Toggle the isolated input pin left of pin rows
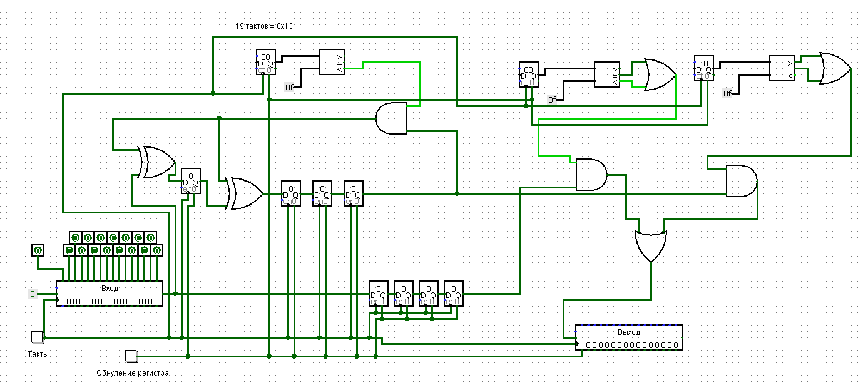Screen dimensions: 868x385 tap(38, 250)
